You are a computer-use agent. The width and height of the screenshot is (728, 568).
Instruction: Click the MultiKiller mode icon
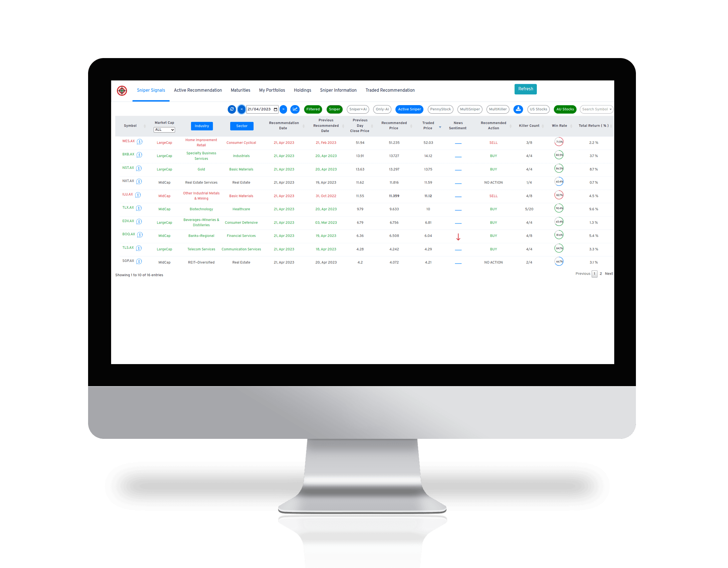(497, 109)
